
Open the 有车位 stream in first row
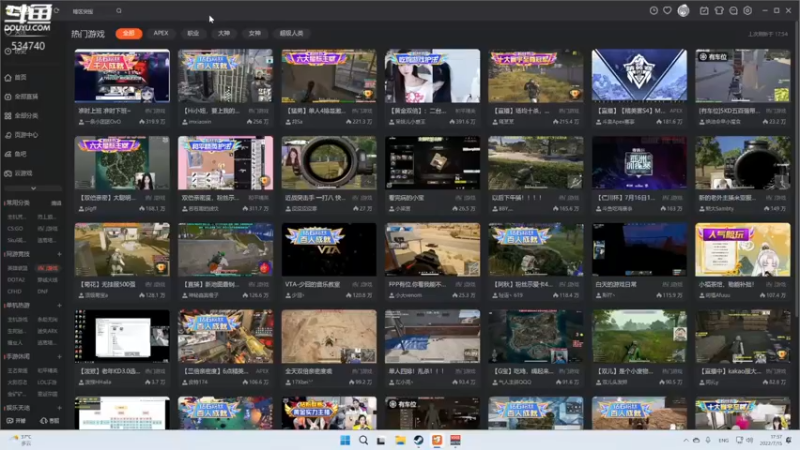pyautogui.click(x=742, y=76)
